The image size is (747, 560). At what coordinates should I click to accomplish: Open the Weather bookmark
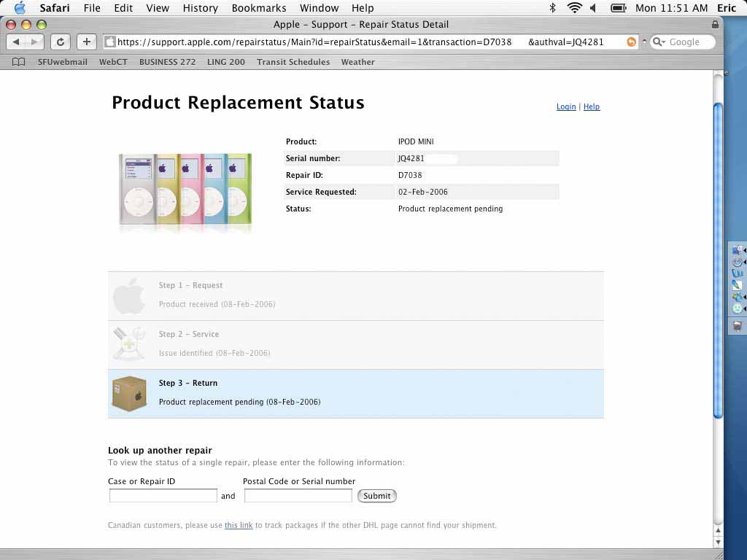point(357,62)
